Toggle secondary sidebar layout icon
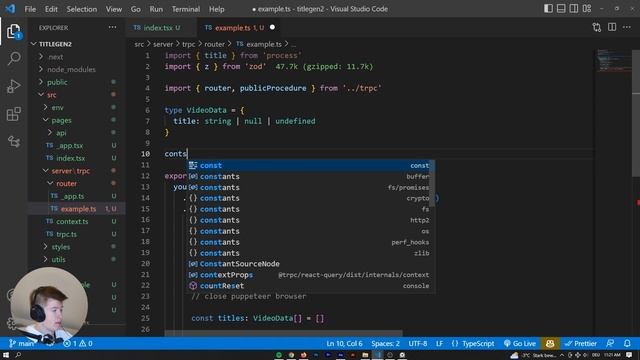The width and height of the screenshot is (640, 360). pyautogui.click(x=573, y=9)
